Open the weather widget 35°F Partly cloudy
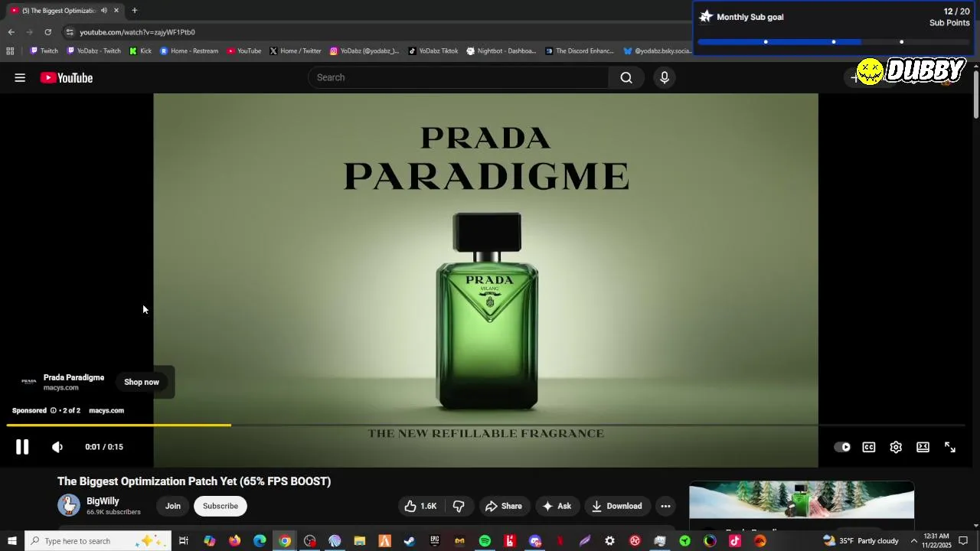This screenshot has width=980, height=551. [x=861, y=541]
